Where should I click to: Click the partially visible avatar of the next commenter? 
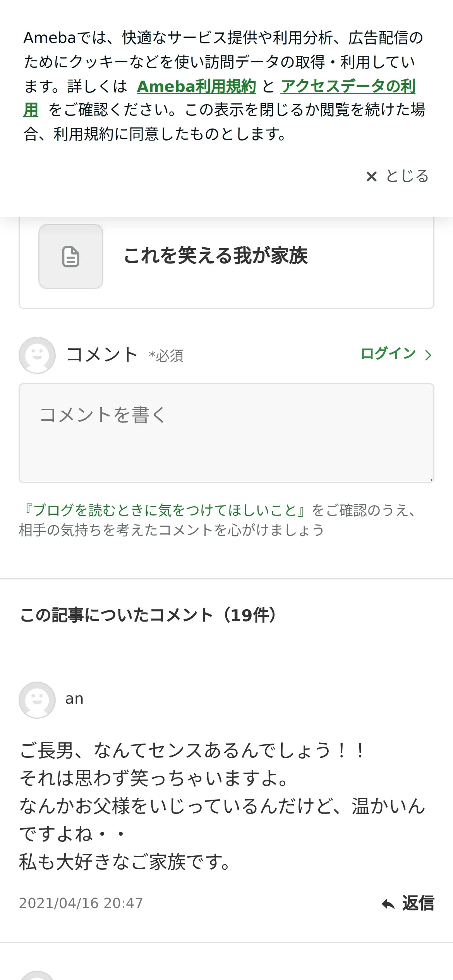[37, 975]
